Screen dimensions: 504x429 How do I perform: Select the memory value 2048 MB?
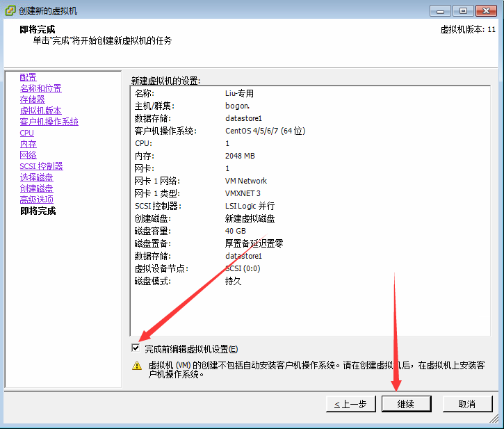click(x=240, y=156)
